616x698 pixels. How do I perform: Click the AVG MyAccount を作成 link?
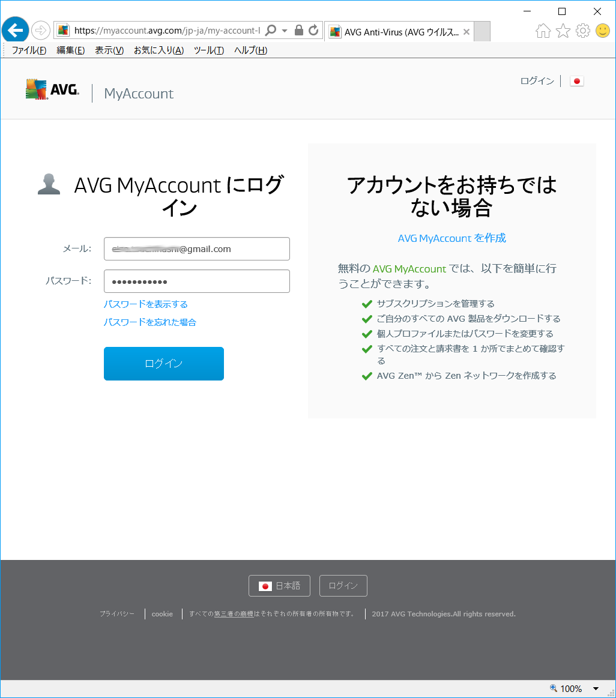[451, 238]
